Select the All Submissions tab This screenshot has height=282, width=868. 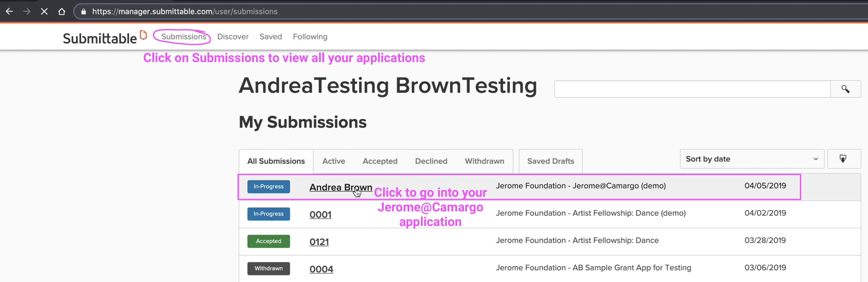click(x=276, y=161)
